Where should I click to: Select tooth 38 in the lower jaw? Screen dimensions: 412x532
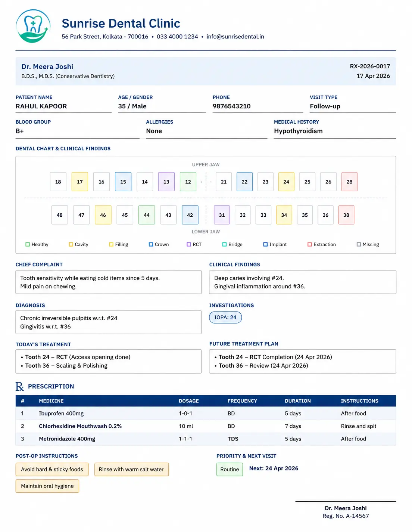click(346, 215)
